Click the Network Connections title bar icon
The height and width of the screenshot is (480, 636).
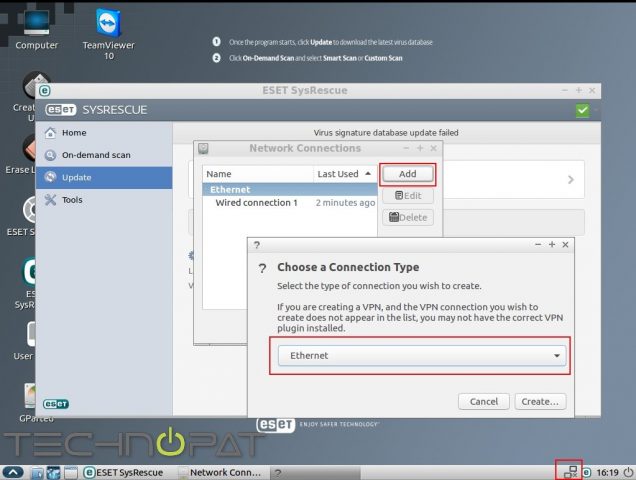point(203,149)
